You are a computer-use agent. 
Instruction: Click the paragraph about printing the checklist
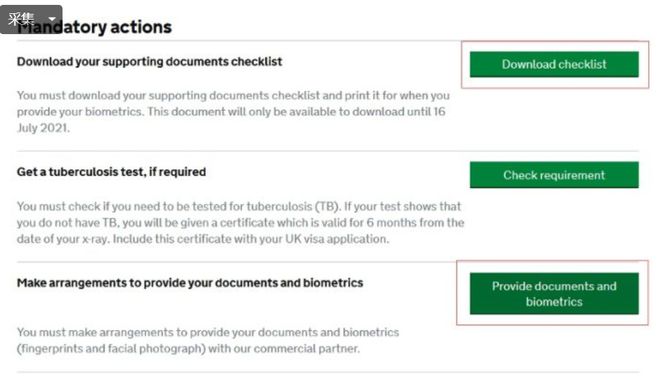tap(234, 112)
